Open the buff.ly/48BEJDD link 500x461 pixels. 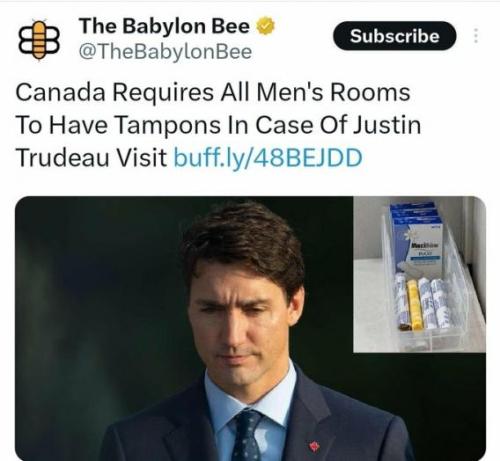268,158
